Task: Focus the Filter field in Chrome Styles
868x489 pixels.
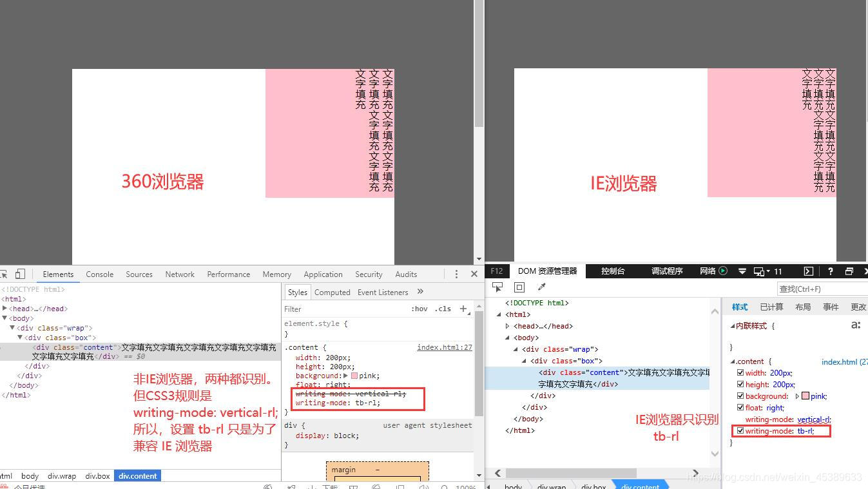Action: 345,309
